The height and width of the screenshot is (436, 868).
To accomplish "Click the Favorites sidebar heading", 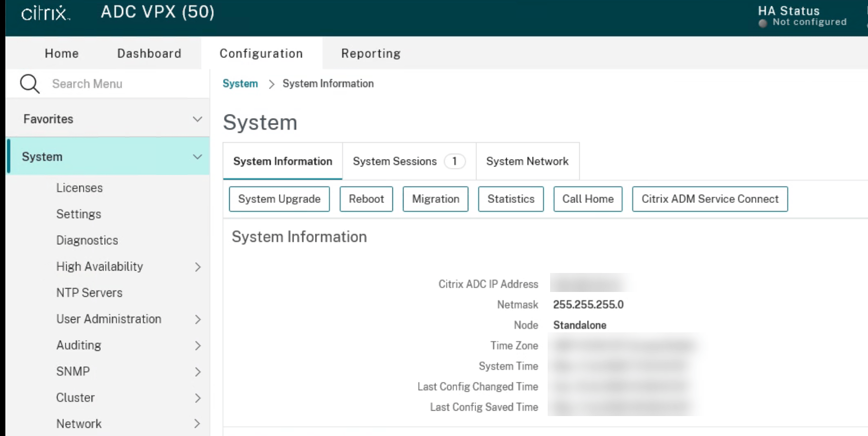I will tap(48, 119).
